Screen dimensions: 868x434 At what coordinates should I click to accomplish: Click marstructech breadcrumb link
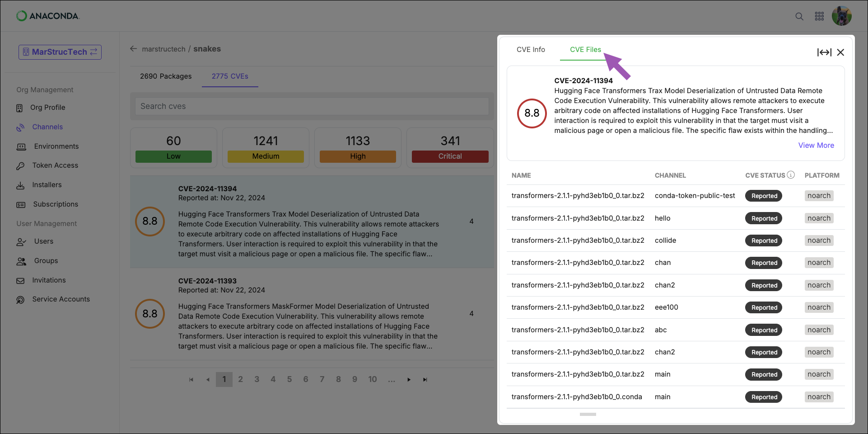[163, 49]
